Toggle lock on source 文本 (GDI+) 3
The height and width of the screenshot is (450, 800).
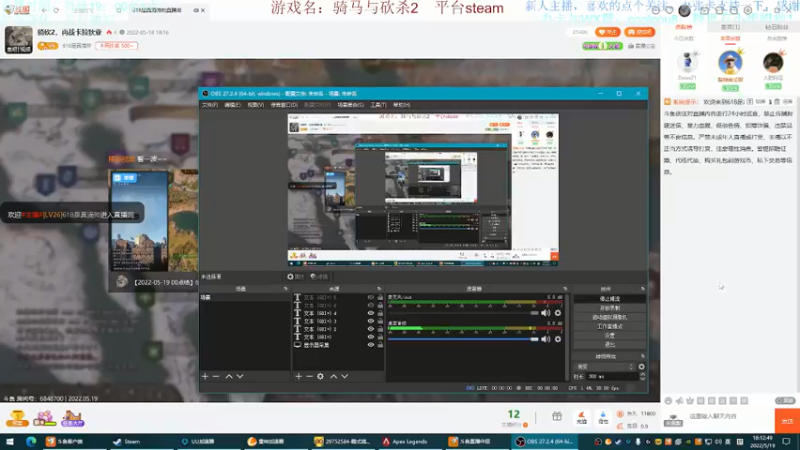380,321
